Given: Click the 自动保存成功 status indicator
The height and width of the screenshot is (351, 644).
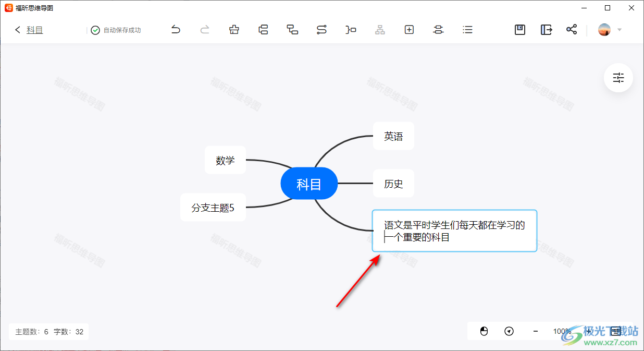Looking at the screenshot, I should pos(116,30).
